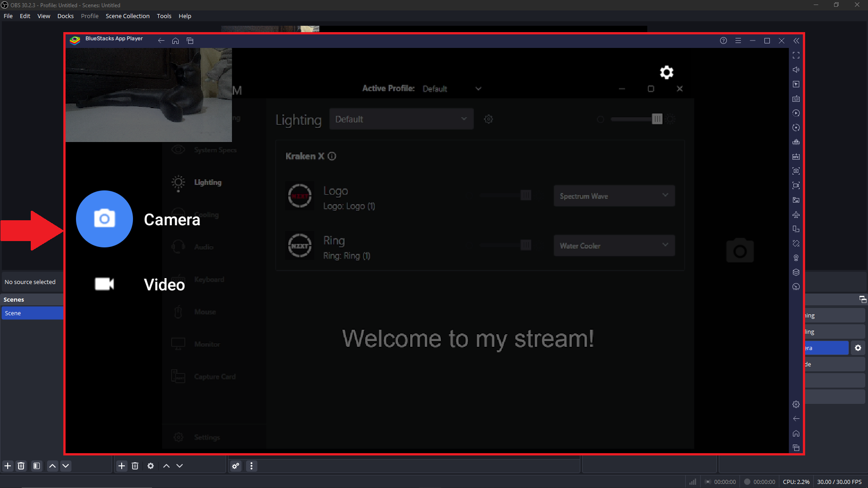868x488 pixels.
Task: Open the OBS Tools menu
Action: pyautogui.click(x=164, y=16)
